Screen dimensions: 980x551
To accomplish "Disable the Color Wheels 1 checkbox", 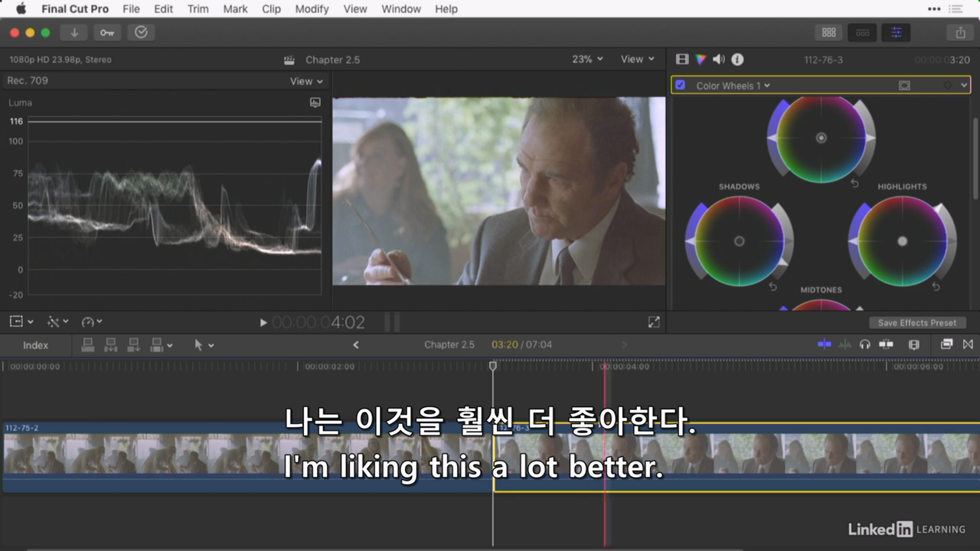I will 681,85.
